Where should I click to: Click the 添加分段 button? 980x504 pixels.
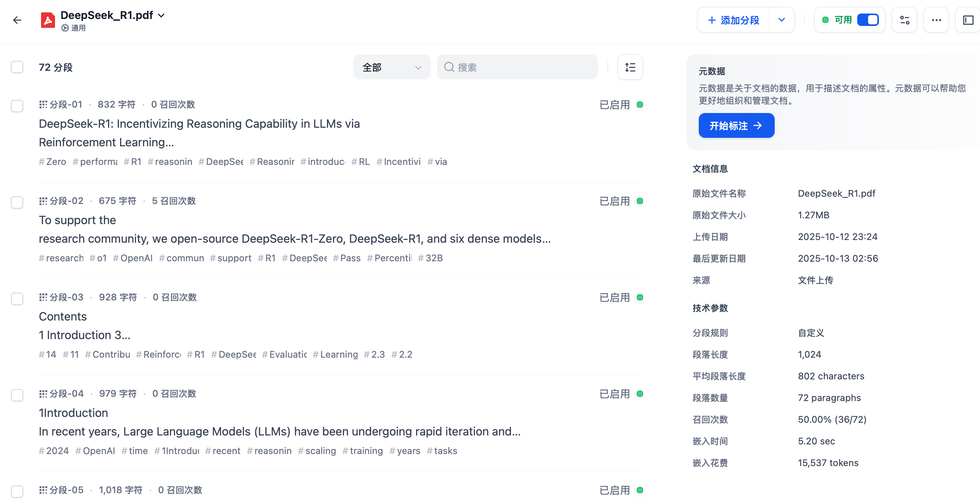[734, 20]
